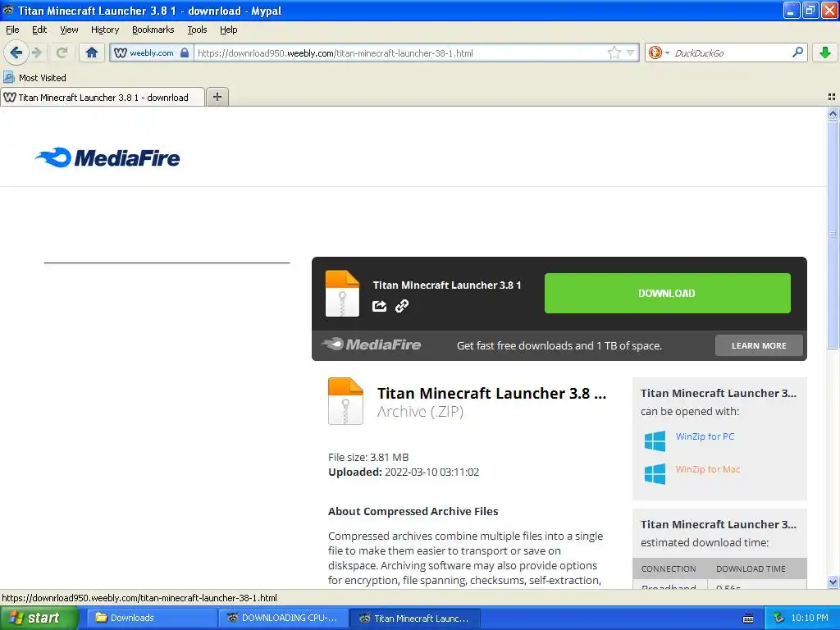Click the 'Uploaded: 2022-03-10 03:11:02' text
This screenshot has width=840, height=630.
pyautogui.click(x=404, y=472)
